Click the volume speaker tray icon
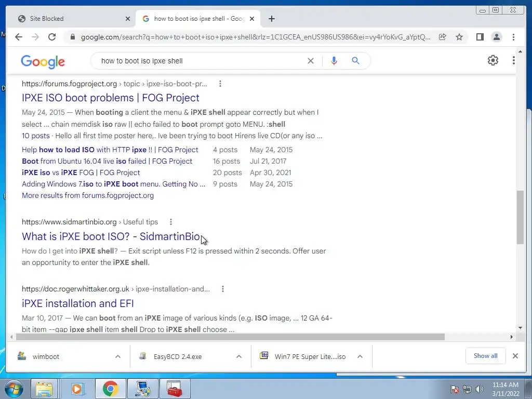532x399 pixels. coord(479,389)
